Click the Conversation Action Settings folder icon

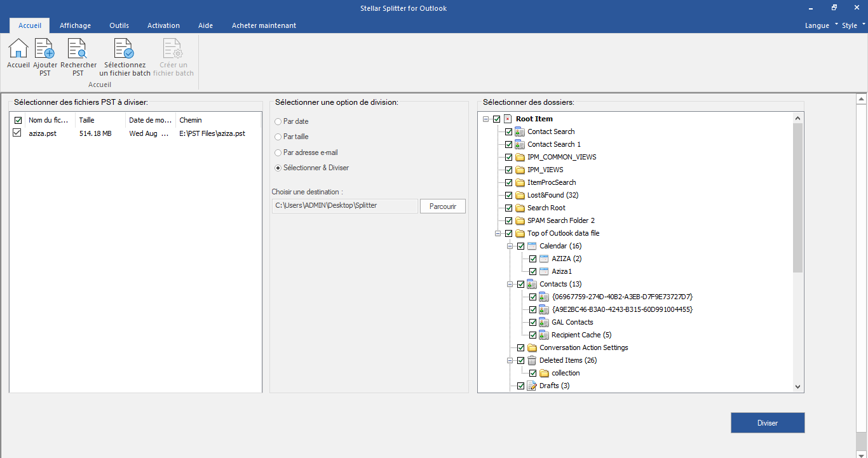click(x=532, y=347)
